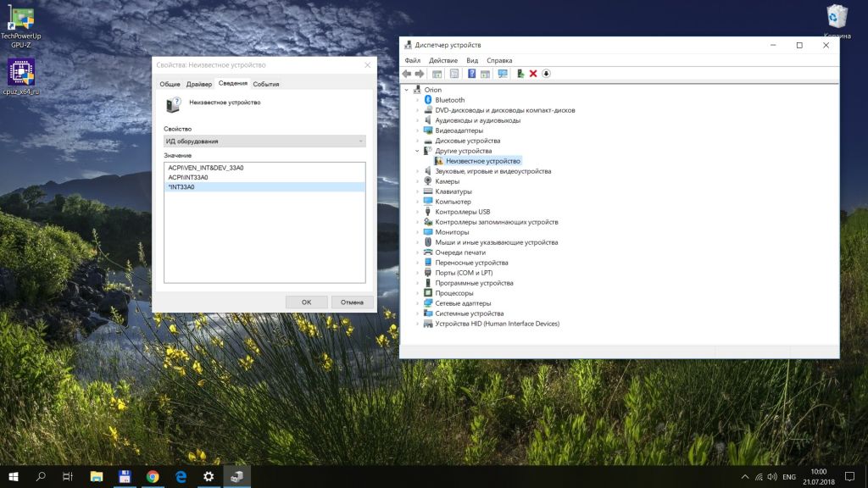Expand the Сетевые адаптеры category
Image resolution: width=868 pixels, height=488 pixels.
coord(417,302)
